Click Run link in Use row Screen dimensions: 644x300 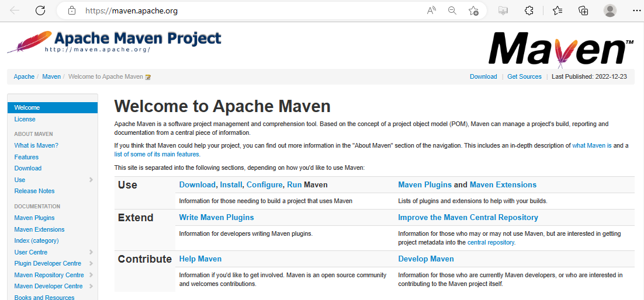pos(295,184)
